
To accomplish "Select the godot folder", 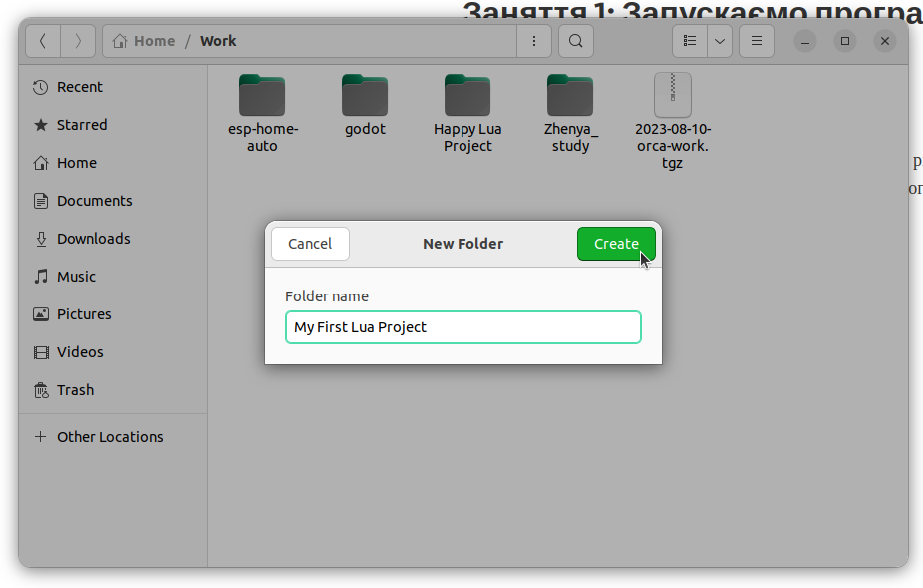I will tap(365, 96).
